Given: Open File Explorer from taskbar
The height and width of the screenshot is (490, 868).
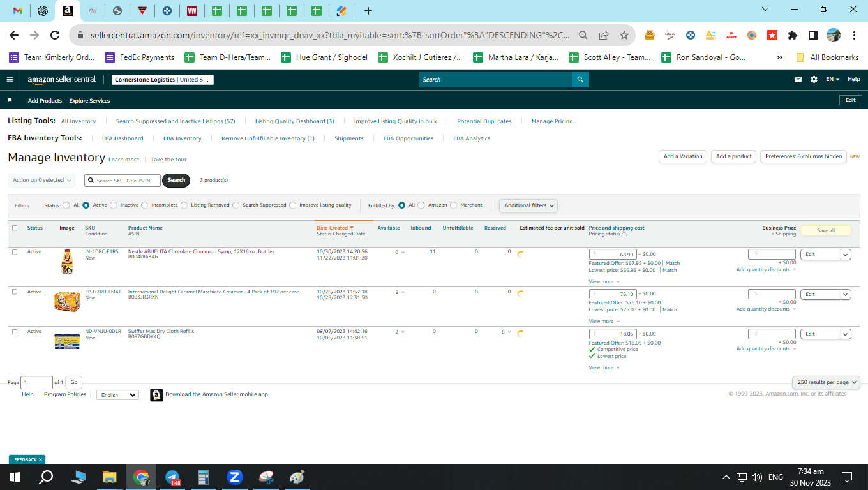Looking at the screenshot, I should (x=110, y=477).
